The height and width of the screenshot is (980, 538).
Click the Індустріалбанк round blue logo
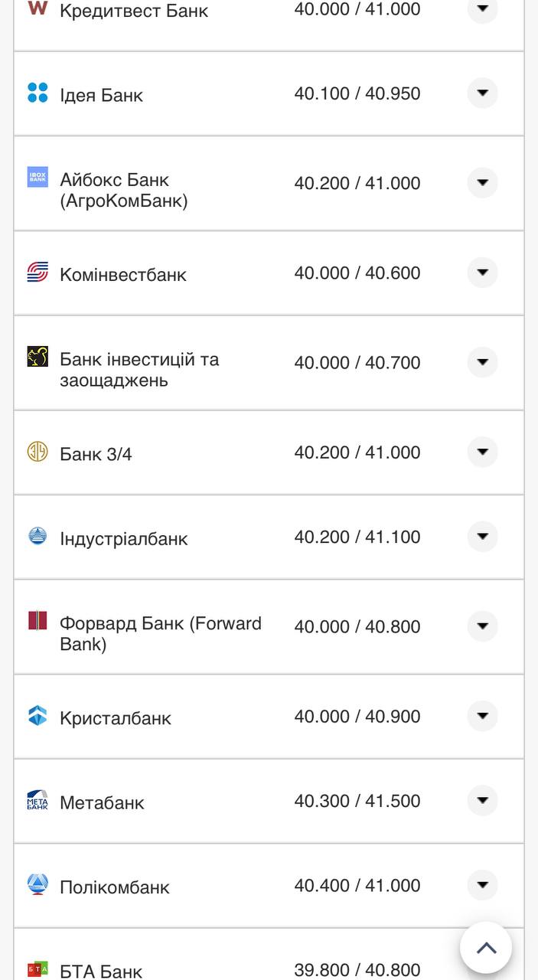(37, 536)
